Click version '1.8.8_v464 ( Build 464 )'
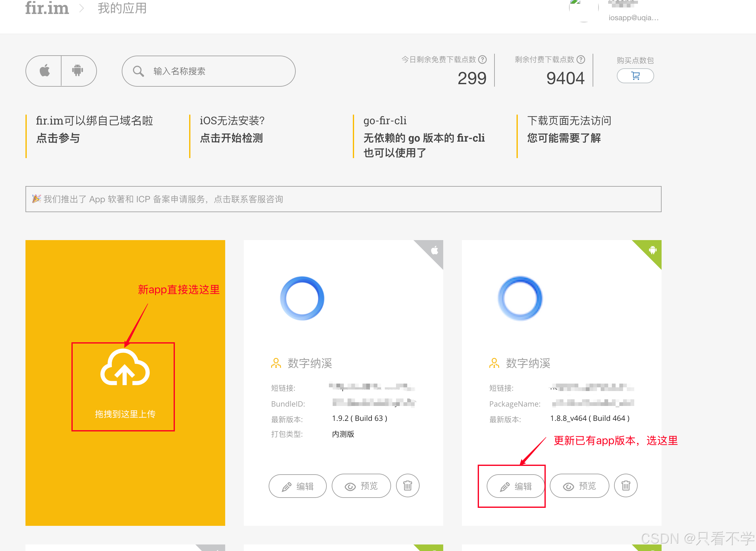This screenshot has width=756, height=551. point(590,418)
